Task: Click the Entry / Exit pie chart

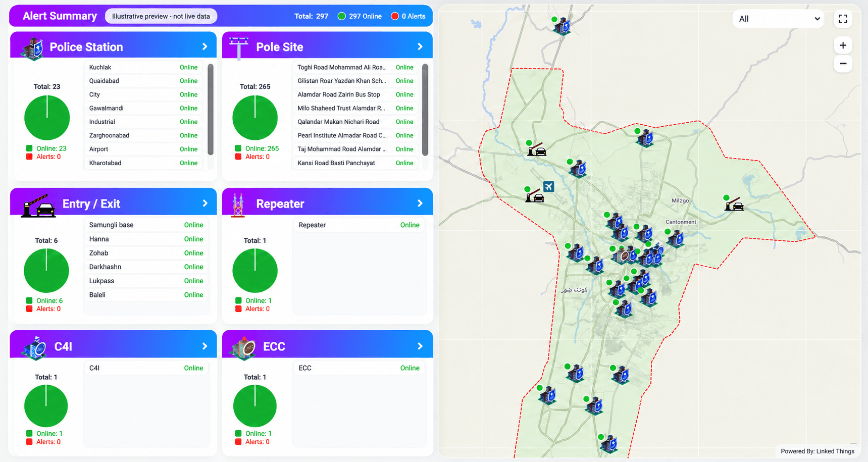Action: 46,270
